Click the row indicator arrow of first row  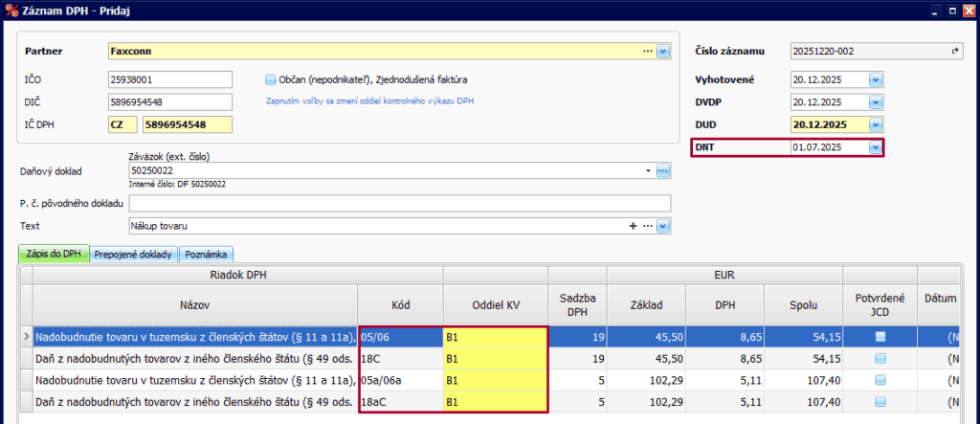point(26,337)
